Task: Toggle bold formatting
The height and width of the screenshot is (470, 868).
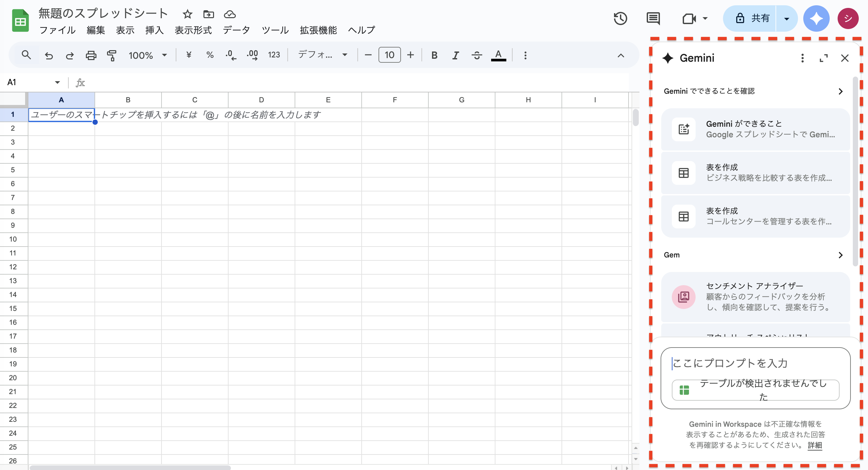Action: (x=434, y=55)
